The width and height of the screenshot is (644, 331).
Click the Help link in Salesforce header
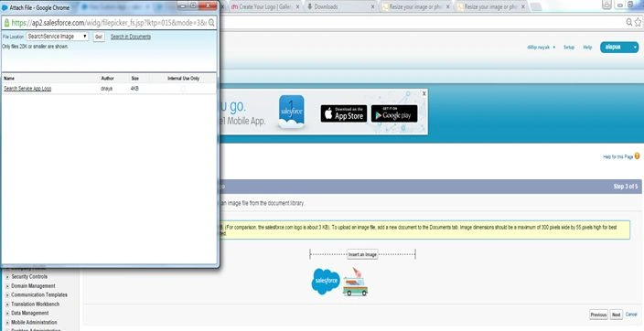(587, 48)
